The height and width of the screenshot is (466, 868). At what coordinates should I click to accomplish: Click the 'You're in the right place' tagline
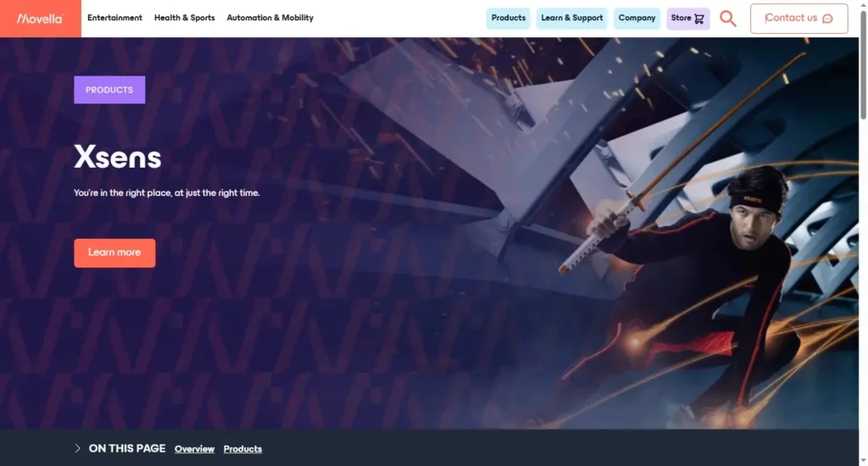[x=167, y=193]
